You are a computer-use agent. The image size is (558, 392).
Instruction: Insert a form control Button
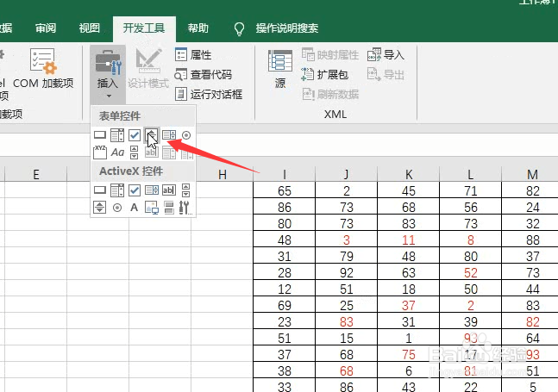coord(100,135)
